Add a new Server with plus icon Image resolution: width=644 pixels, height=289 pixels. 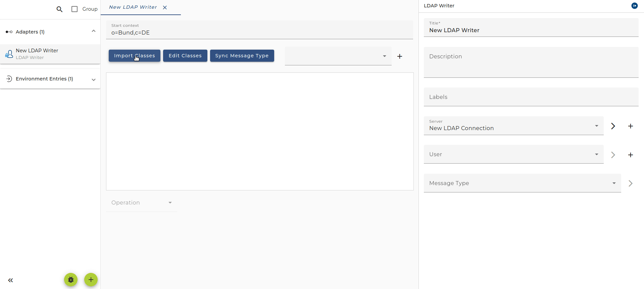click(x=631, y=126)
